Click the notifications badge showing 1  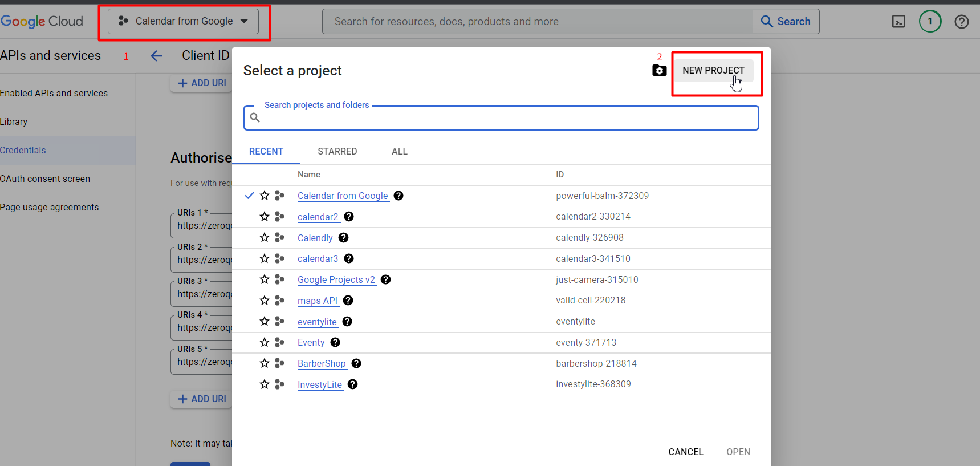point(930,22)
